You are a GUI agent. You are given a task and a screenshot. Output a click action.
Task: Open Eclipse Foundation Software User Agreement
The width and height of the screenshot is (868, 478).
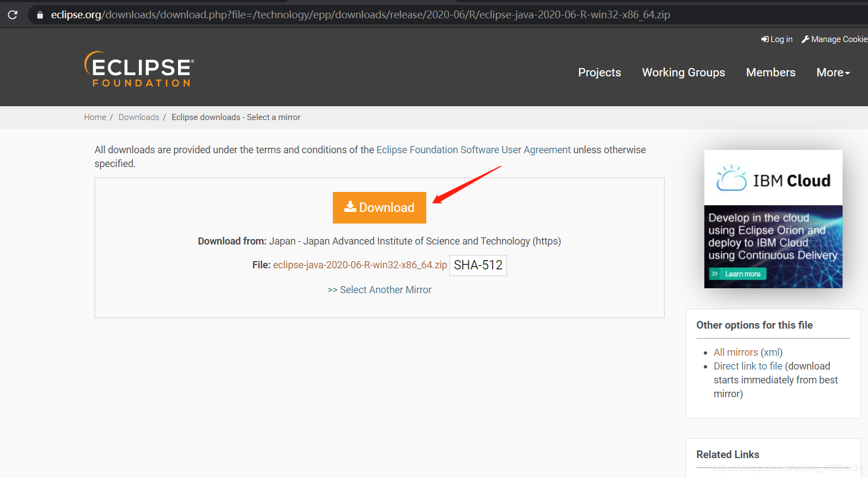(x=474, y=150)
